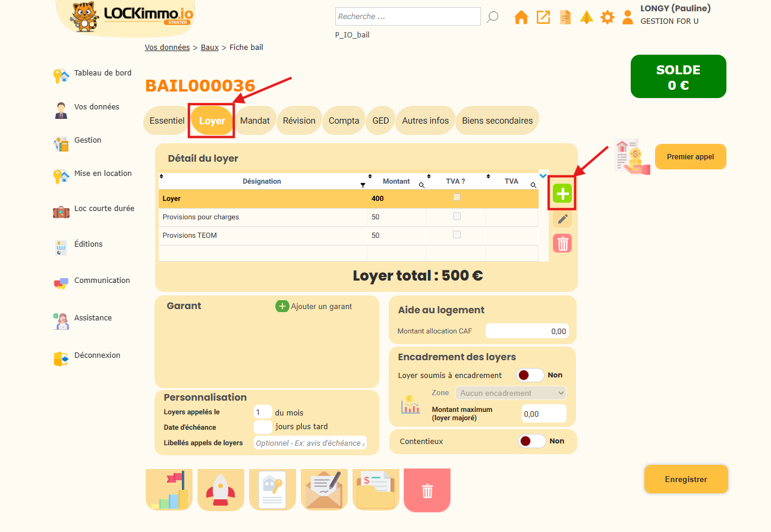Click the rocket icon in bottom toolbar
Screen dimensions: 771x532
[x=221, y=490]
